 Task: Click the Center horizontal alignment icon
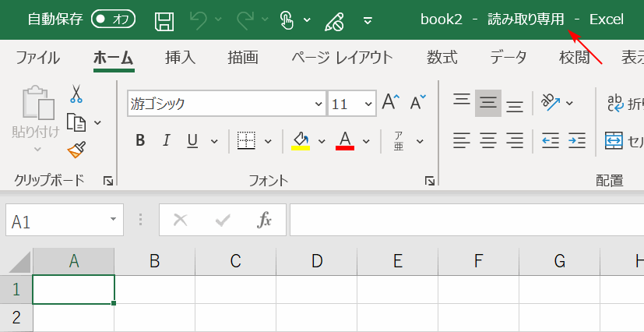pos(488,141)
